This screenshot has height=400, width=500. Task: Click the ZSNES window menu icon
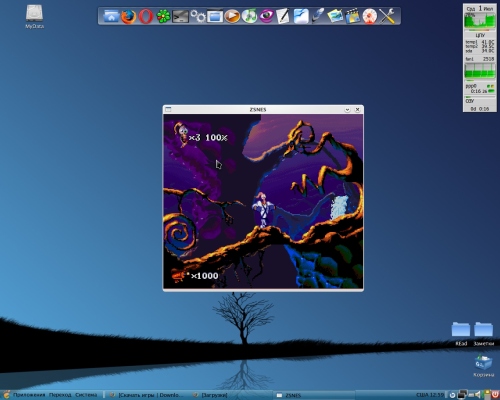168,109
